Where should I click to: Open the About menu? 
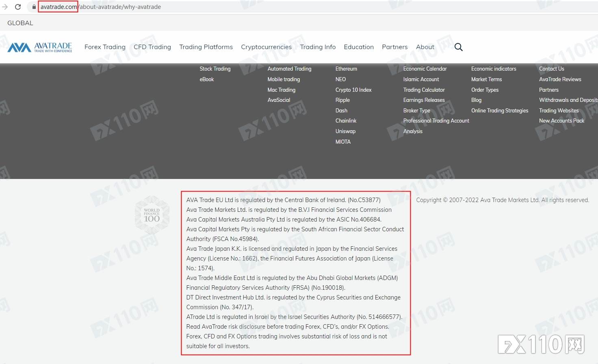pos(425,47)
